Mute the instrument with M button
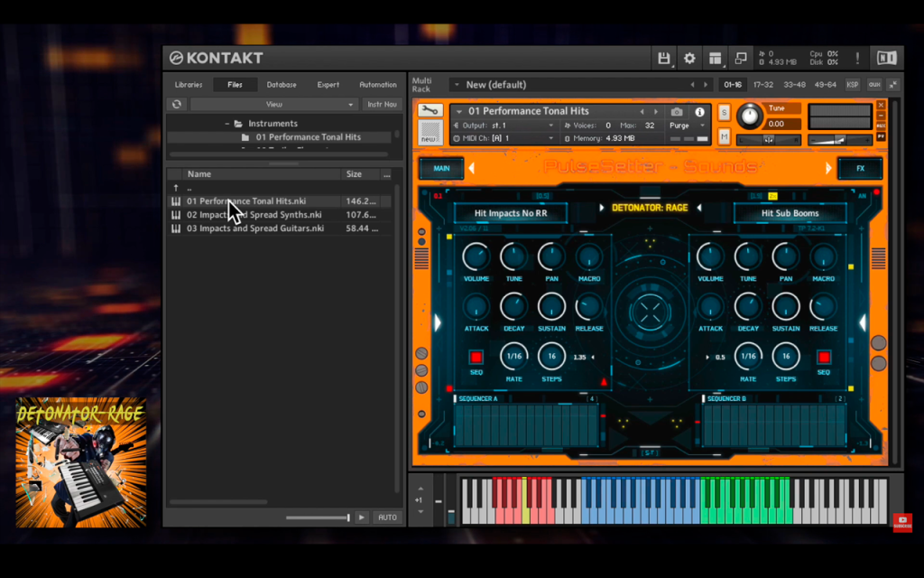 pos(725,137)
